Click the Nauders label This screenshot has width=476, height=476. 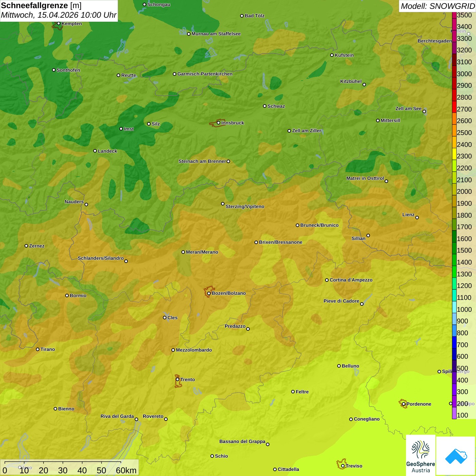74,202
